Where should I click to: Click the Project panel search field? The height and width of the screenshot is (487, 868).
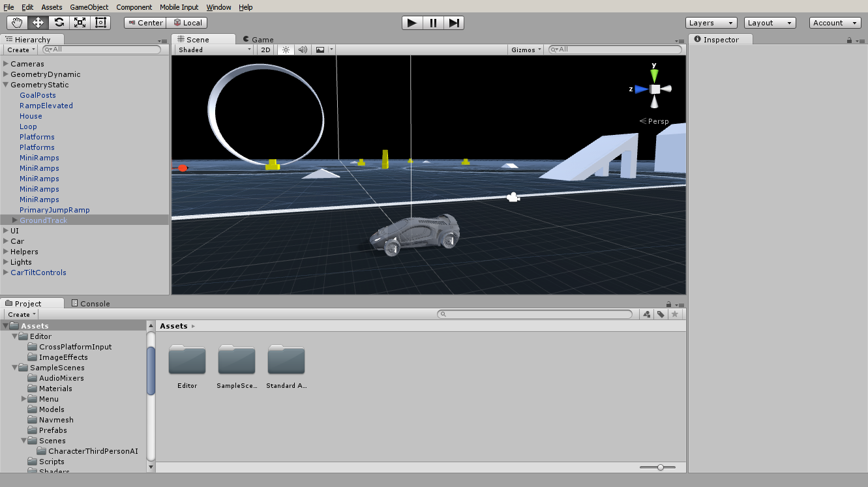[535, 314]
